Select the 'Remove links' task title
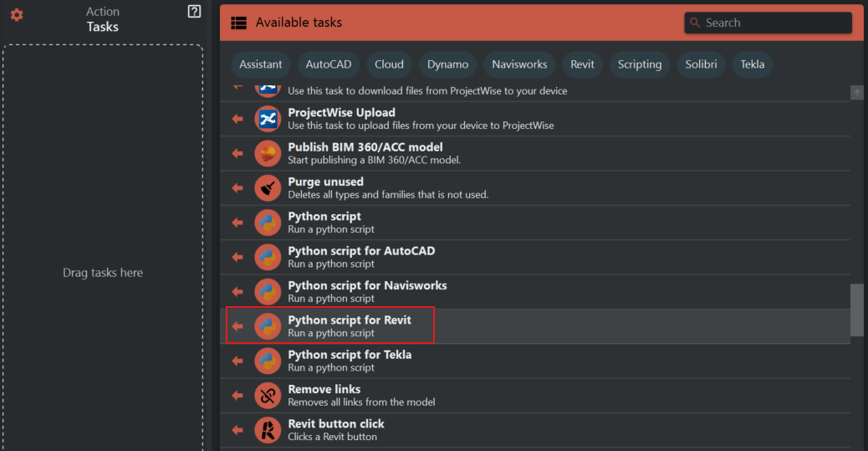Image resolution: width=868 pixels, height=451 pixels. [x=324, y=390]
